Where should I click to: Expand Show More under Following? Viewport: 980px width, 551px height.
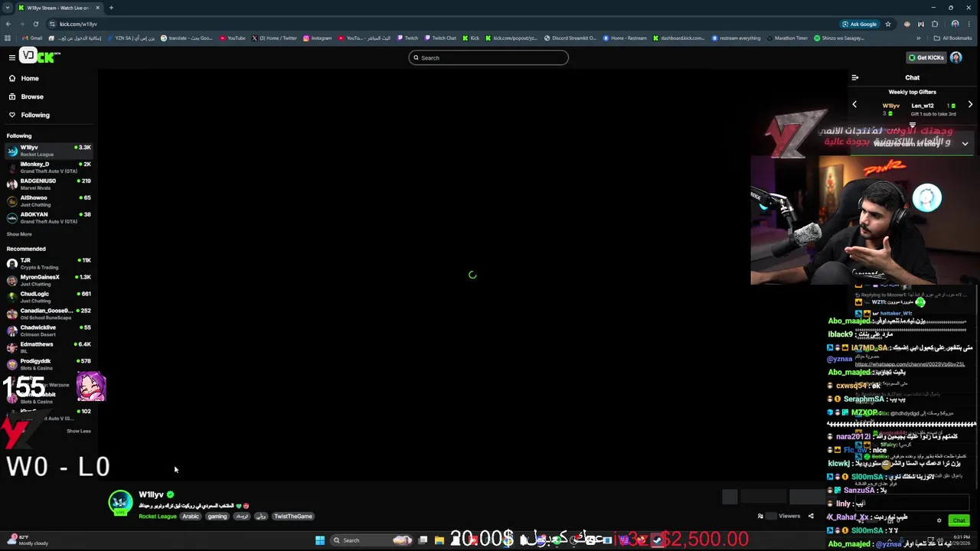[19, 234]
